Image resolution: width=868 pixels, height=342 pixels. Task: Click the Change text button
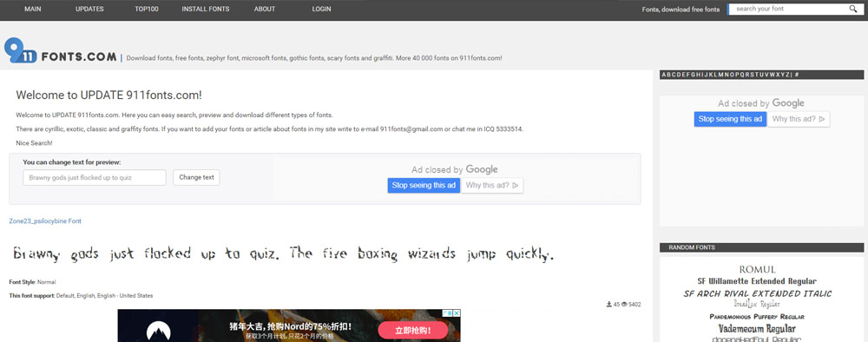(196, 178)
